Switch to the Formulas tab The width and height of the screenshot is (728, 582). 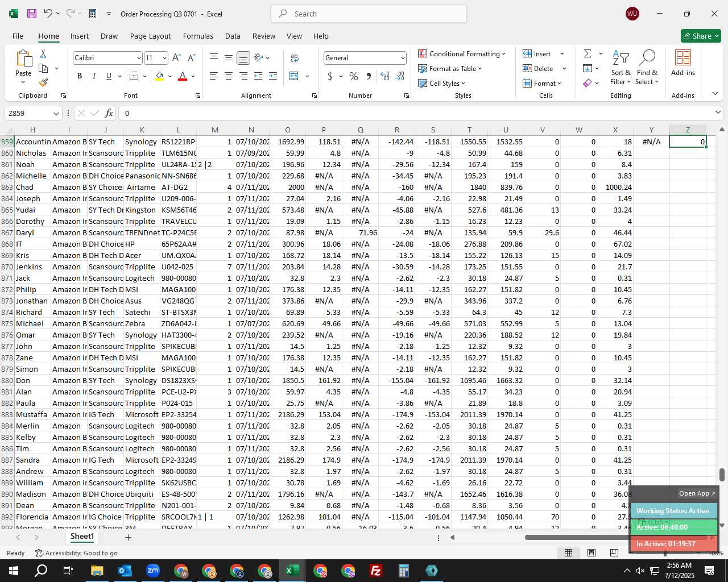[198, 36]
